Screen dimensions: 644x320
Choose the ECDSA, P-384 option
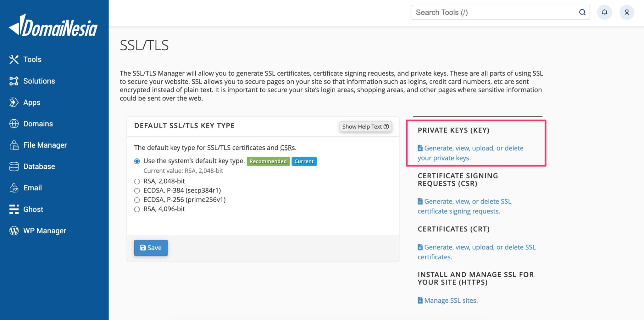tap(137, 190)
